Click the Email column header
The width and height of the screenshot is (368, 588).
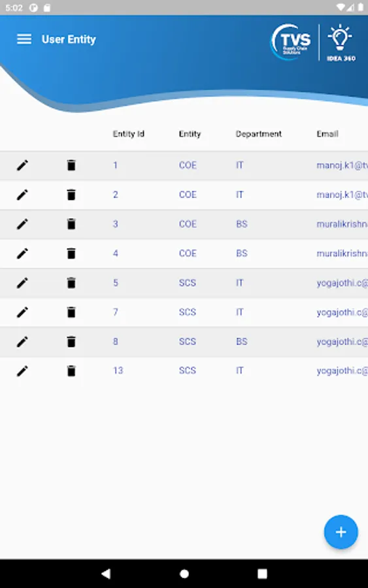pos(327,134)
